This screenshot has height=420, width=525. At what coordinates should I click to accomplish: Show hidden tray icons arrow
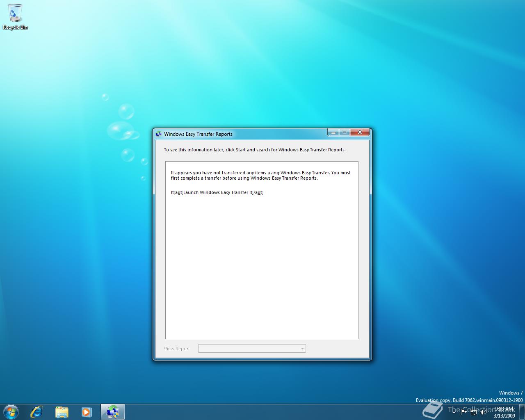(x=454, y=412)
